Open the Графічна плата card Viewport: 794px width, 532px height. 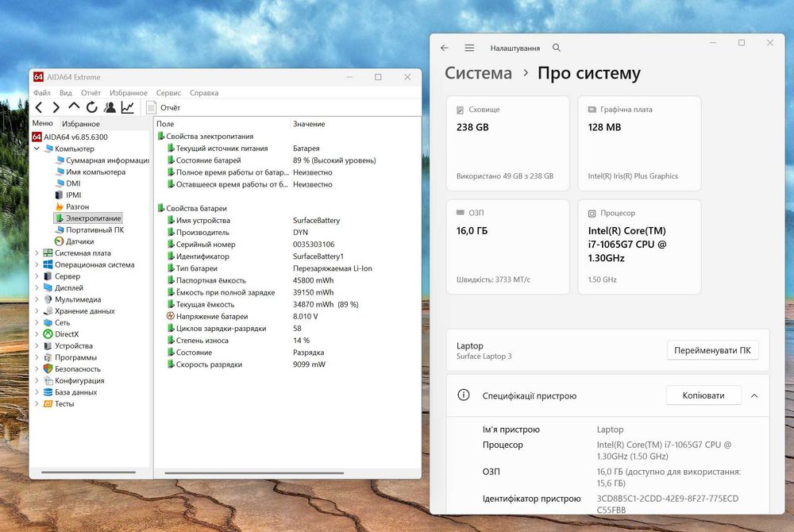(639, 143)
